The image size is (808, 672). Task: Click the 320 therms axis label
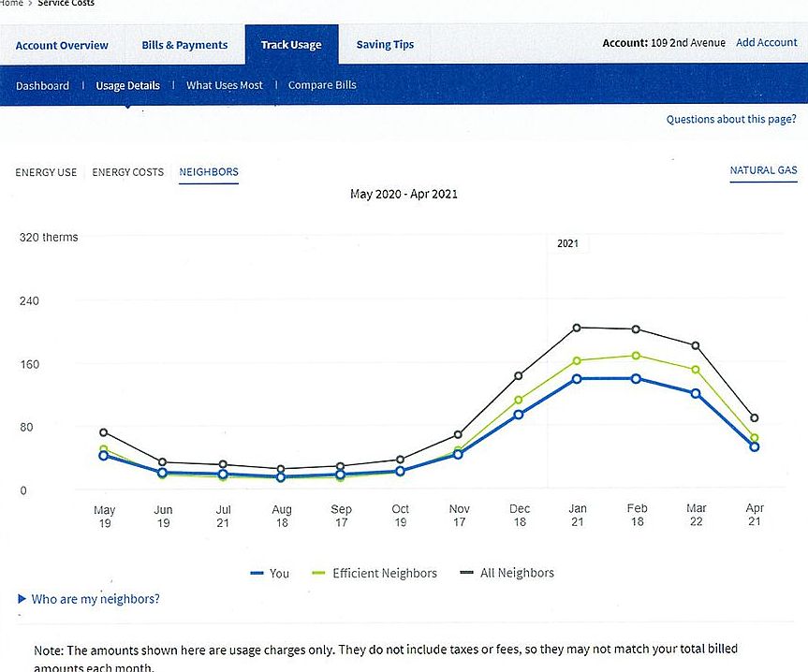point(49,238)
